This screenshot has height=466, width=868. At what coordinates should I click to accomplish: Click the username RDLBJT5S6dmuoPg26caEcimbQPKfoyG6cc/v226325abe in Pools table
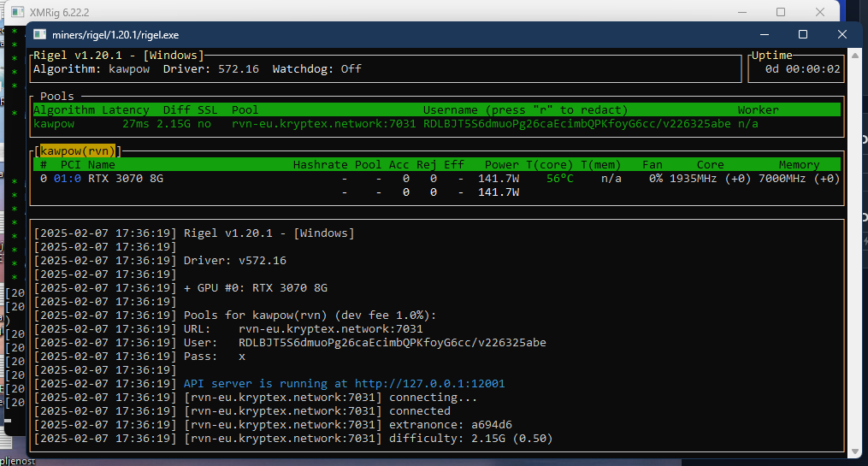pos(577,124)
